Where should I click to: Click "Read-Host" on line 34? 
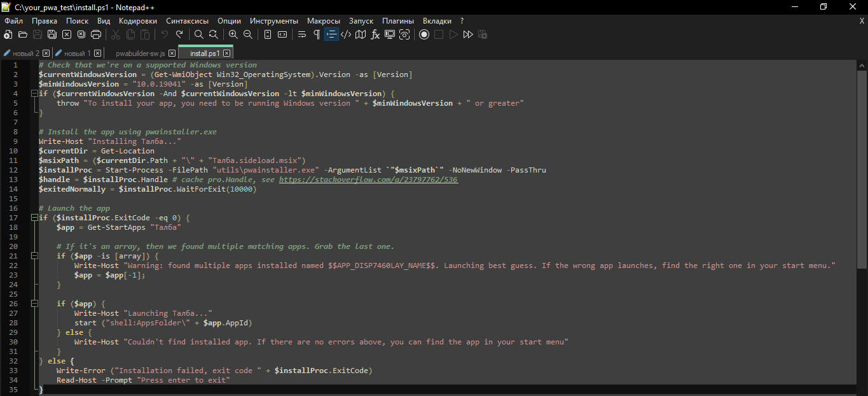pyautogui.click(x=76, y=380)
